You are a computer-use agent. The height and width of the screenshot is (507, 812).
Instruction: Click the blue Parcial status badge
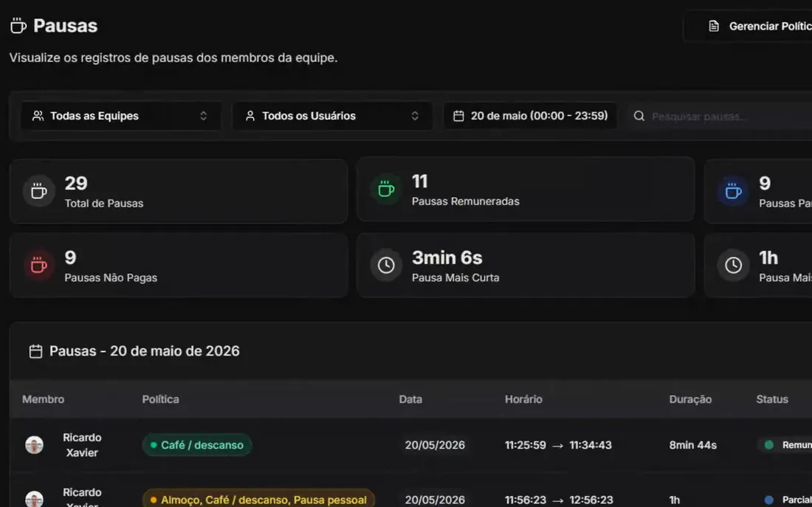tap(785, 500)
